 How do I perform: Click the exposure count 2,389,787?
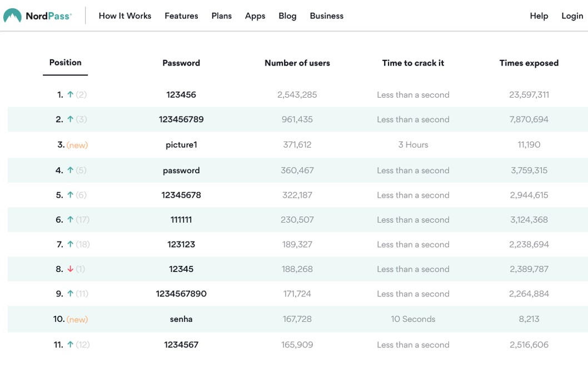coord(529,270)
